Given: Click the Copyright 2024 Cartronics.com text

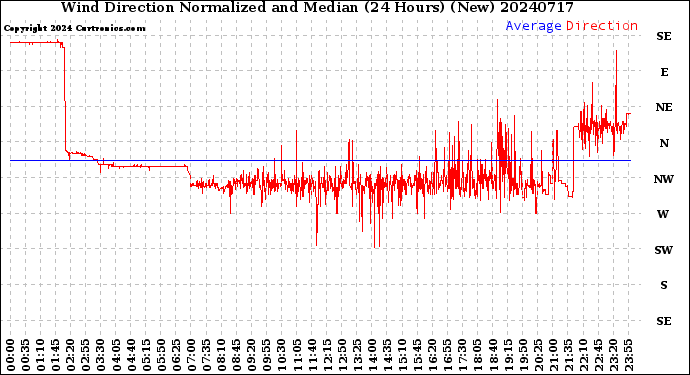Looking at the screenshot, I should pyautogui.click(x=74, y=28).
